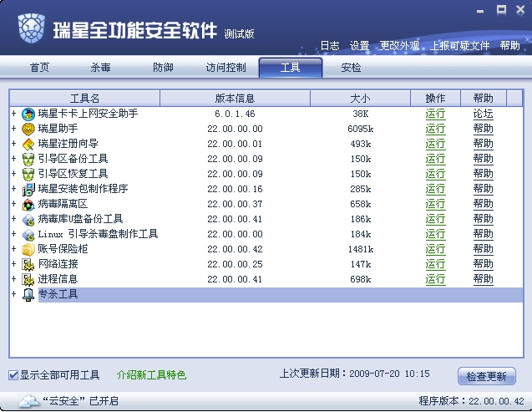Click the 专杀工具 icon
This screenshot has height=412, width=532.
[x=28, y=294]
